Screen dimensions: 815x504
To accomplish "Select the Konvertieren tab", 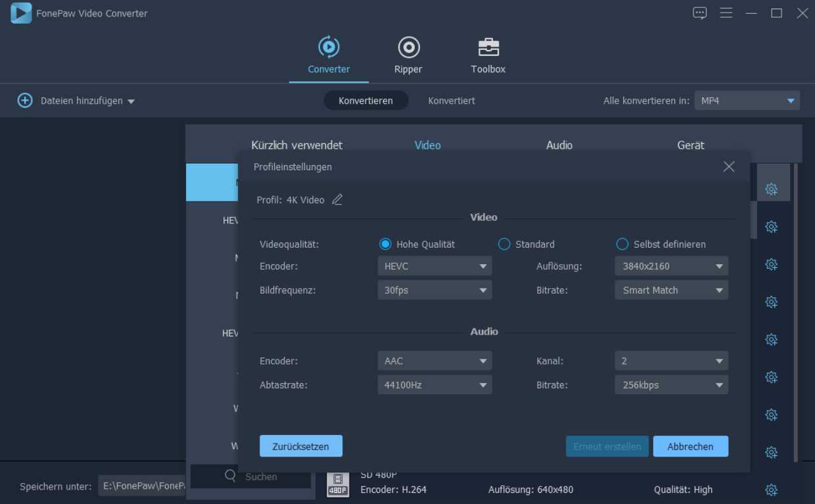I will click(x=366, y=101).
